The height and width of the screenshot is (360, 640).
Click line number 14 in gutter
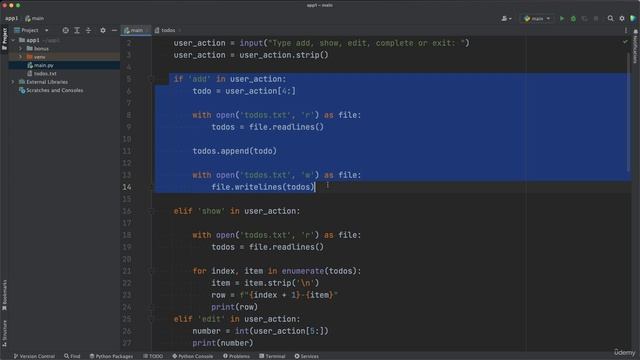point(127,187)
